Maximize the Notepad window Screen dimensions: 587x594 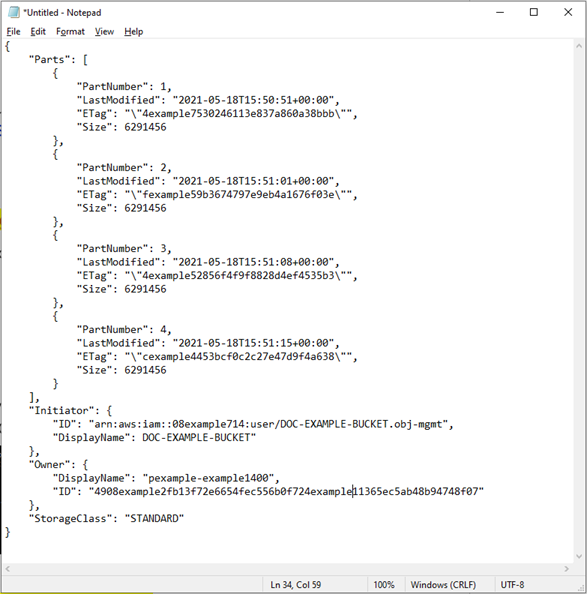534,12
